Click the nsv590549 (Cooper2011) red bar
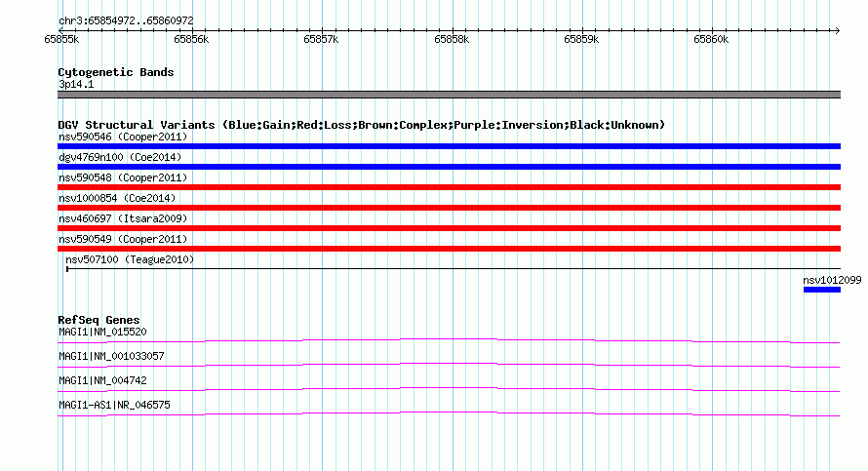 tap(449, 249)
